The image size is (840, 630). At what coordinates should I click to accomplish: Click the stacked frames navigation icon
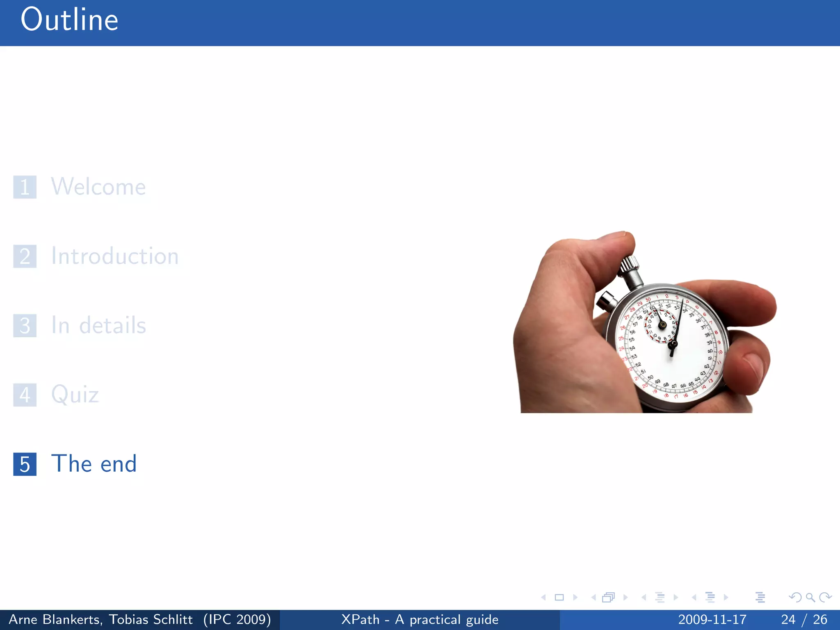coord(609,598)
